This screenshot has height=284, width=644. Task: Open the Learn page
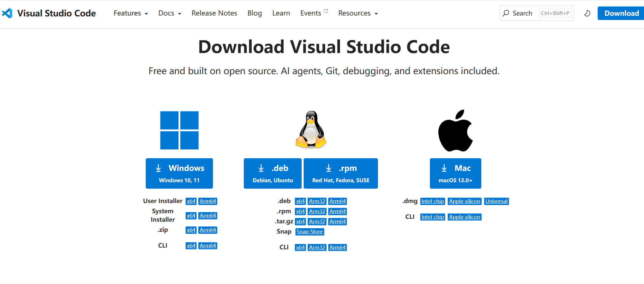281,13
